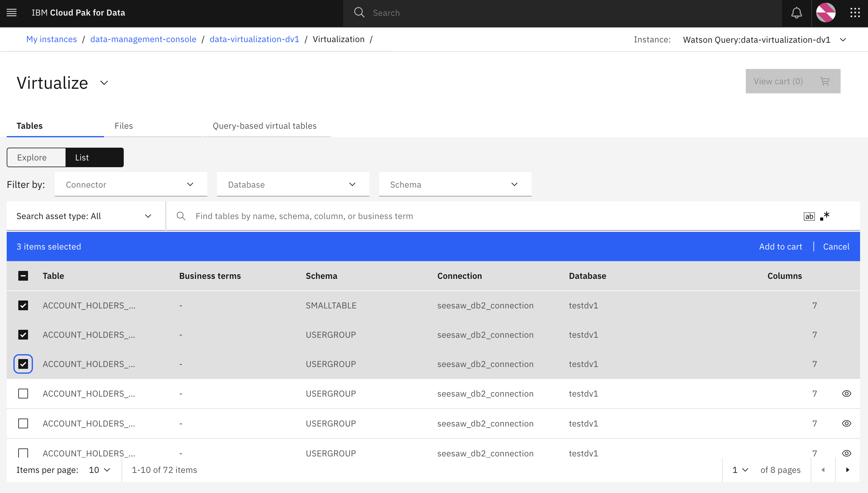Uncheck the focused third ACCOUNT_HOLDERS row checkbox
The width and height of the screenshot is (868, 493).
pos(23,364)
